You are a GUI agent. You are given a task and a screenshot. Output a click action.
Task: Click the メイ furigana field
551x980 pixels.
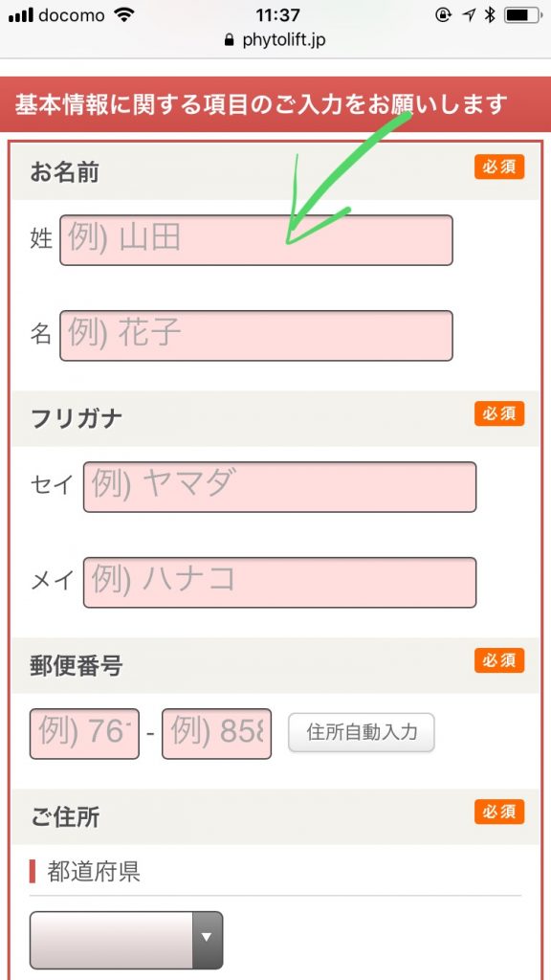point(280,583)
